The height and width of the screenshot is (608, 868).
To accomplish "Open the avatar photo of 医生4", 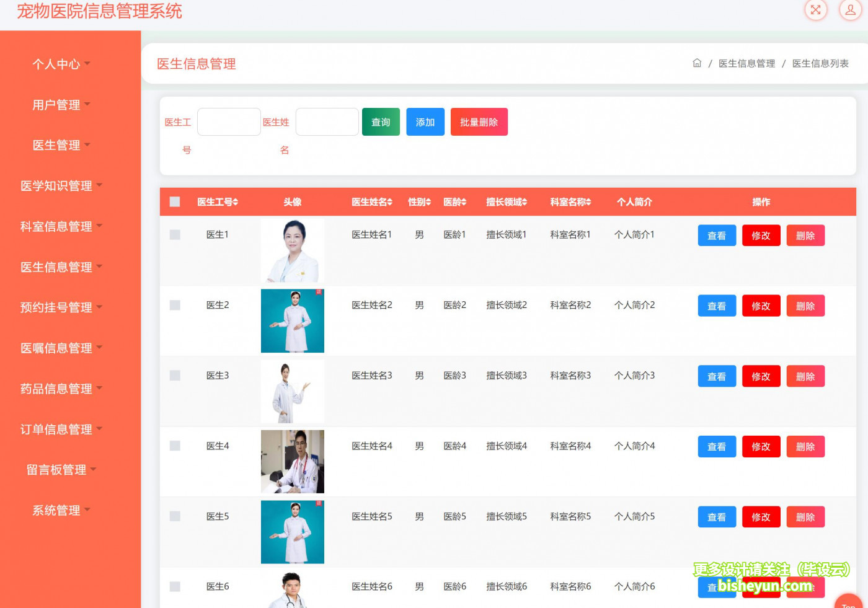I will coord(293,462).
